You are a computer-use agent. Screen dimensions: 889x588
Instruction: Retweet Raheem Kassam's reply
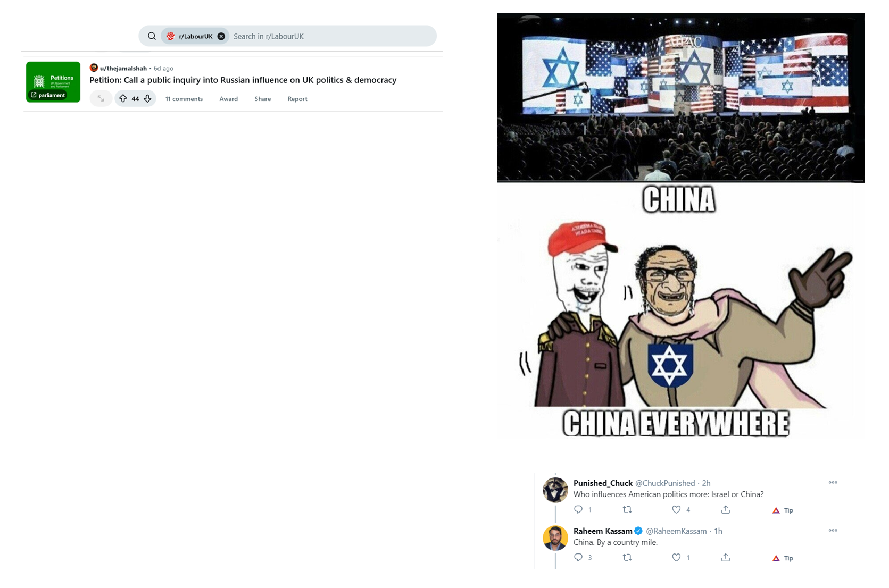627,557
